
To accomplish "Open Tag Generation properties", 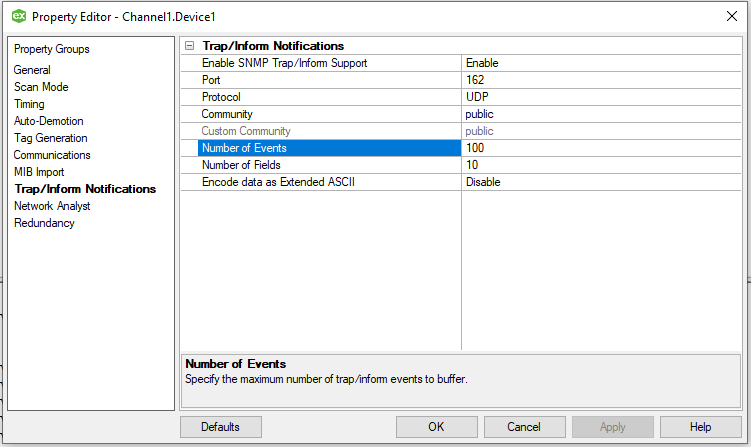I will (x=50, y=138).
